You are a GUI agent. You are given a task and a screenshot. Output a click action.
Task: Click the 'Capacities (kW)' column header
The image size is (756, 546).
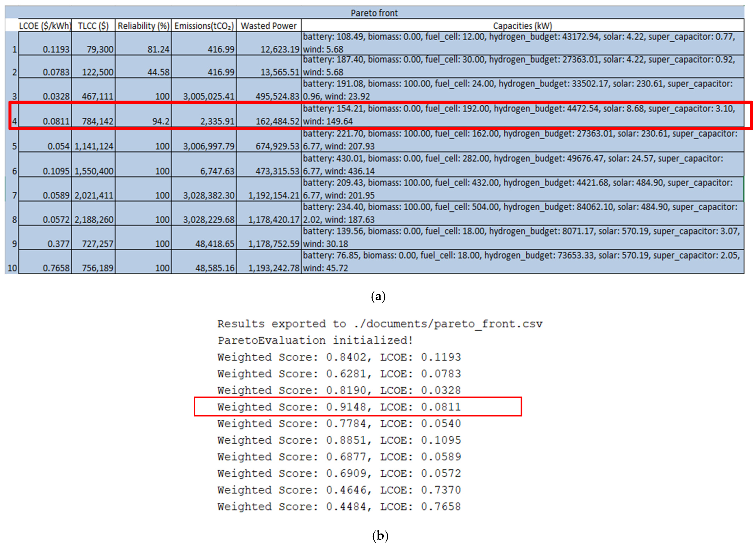point(522,26)
